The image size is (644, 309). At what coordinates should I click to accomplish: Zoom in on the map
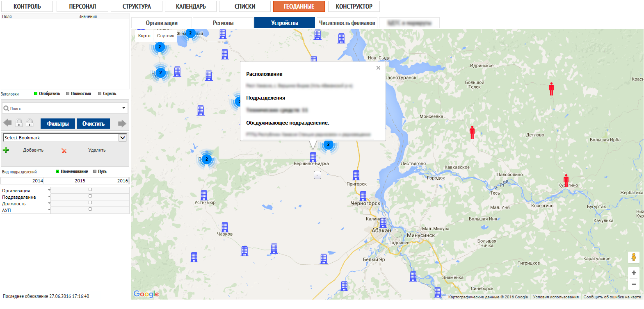pyautogui.click(x=634, y=273)
